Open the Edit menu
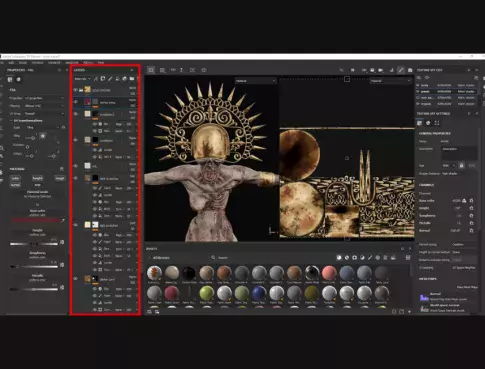The width and height of the screenshot is (485, 369). pos(11,63)
